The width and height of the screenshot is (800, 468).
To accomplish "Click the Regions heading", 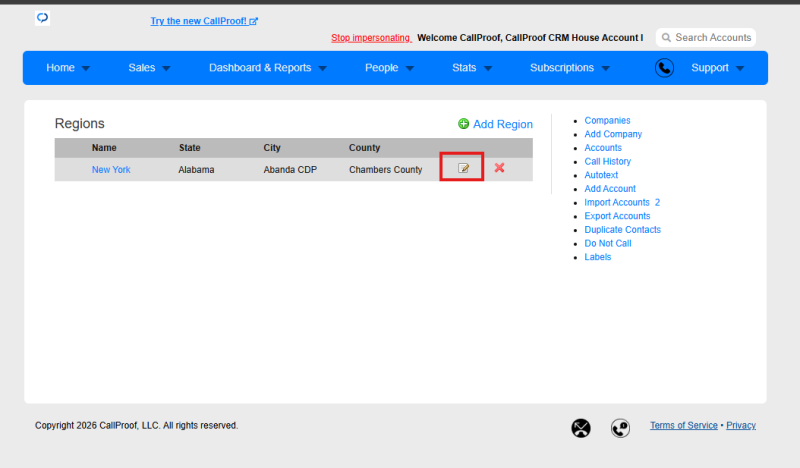I will pyautogui.click(x=80, y=124).
